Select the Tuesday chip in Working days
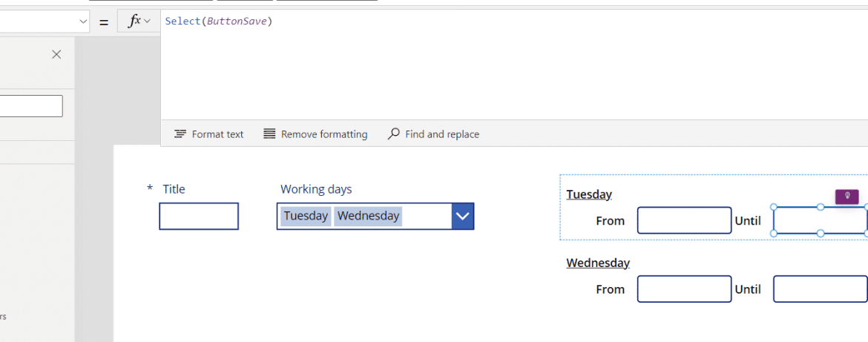This screenshot has width=868, height=342. 306,216
